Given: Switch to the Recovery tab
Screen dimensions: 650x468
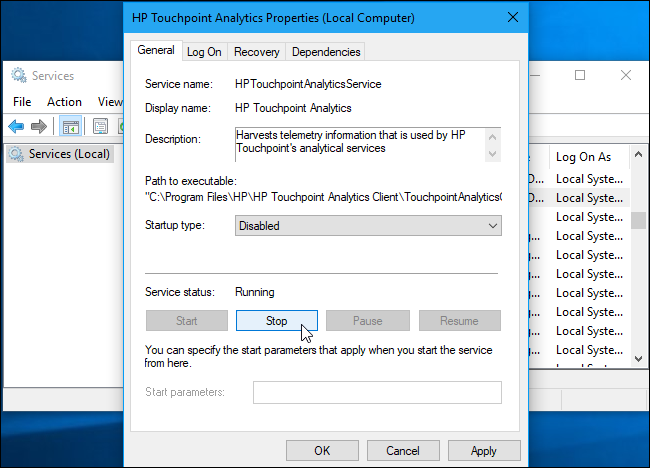Looking at the screenshot, I should coord(257,52).
